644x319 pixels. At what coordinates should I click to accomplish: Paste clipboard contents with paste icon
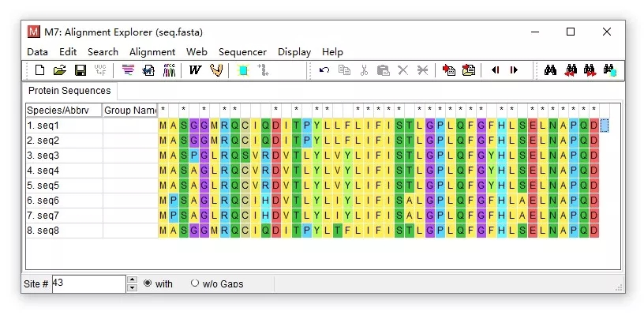point(384,70)
